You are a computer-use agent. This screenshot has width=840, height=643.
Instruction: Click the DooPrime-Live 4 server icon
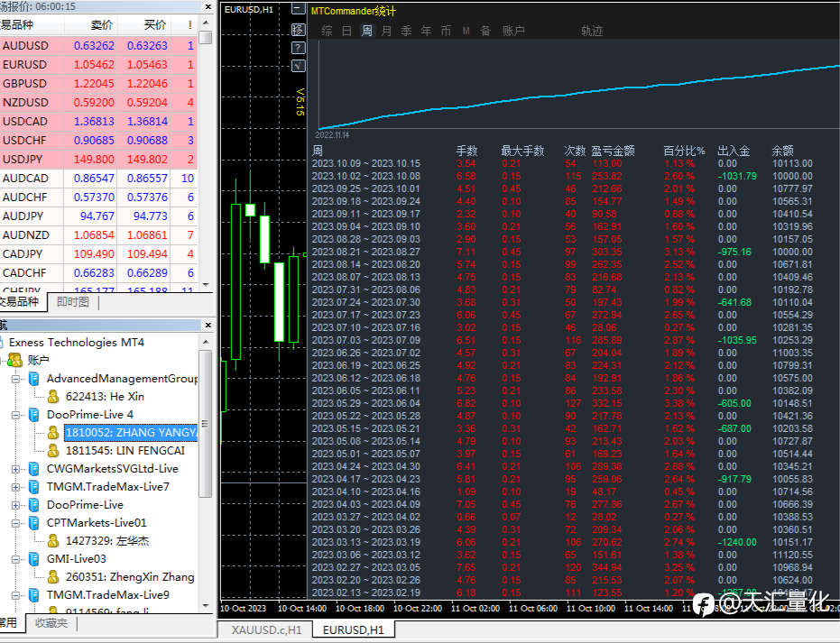point(33,415)
